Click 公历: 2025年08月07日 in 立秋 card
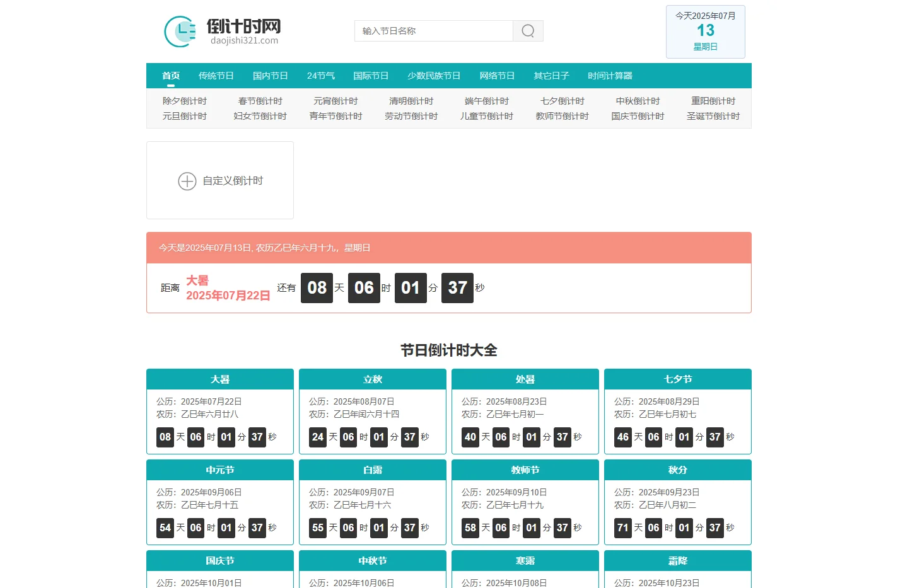This screenshot has height=588, width=898. [x=352, y=401]
